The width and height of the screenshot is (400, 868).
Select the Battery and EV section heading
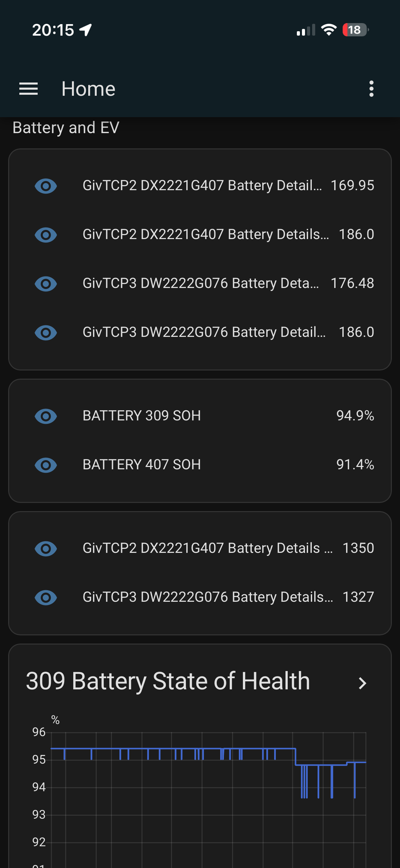pos(66,128)
